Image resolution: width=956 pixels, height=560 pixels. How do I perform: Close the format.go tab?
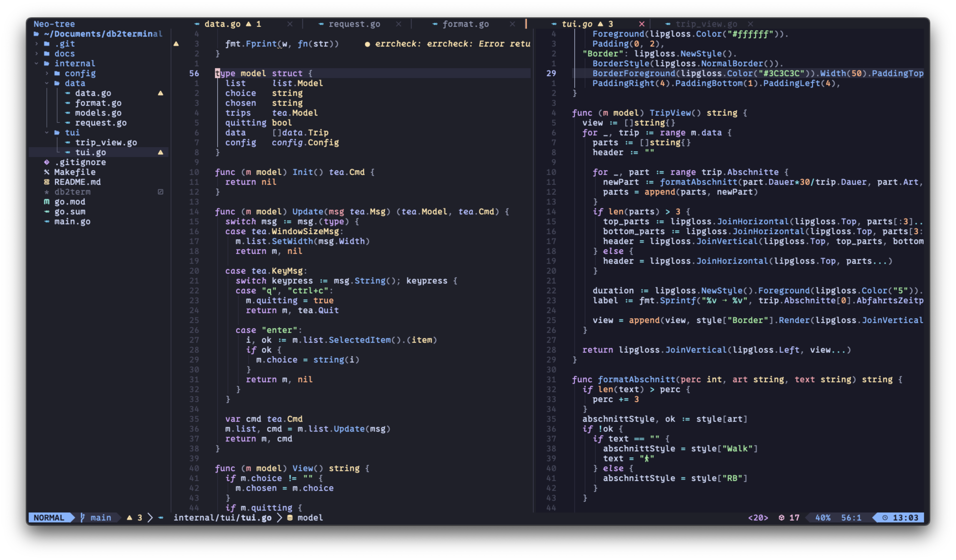pyautogui.click(x=513, y=24)
